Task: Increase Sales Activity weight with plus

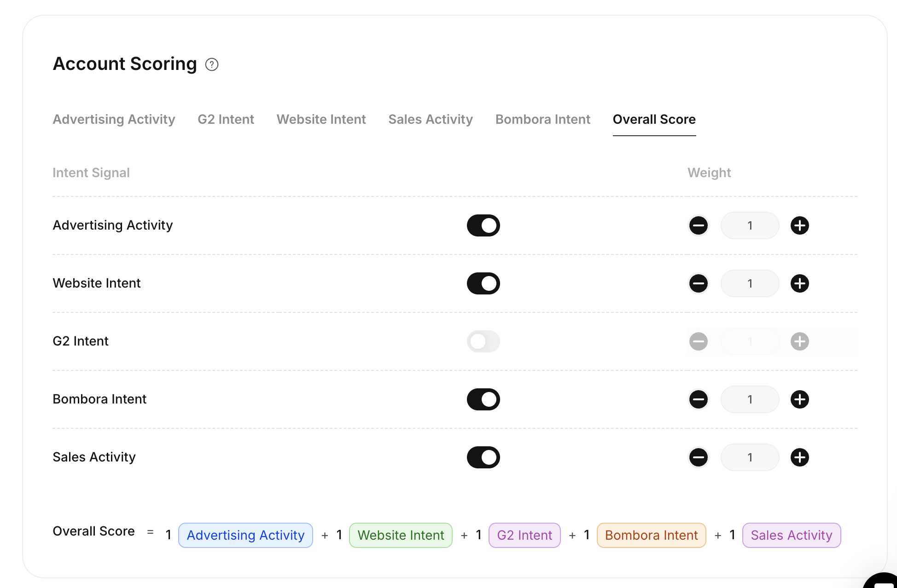Action: click(799, 457)
